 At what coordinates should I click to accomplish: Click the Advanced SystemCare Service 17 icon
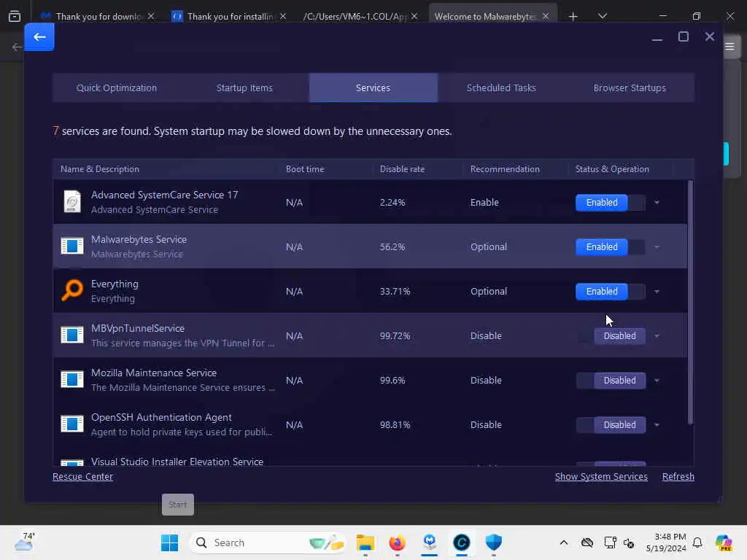pos(72,202)
